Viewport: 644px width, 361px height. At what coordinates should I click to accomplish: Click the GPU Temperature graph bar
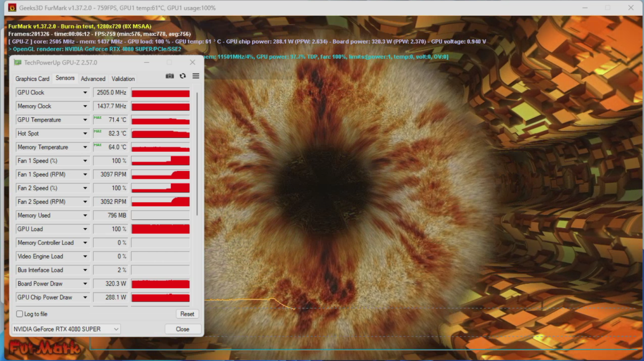(x=160, y=120)
